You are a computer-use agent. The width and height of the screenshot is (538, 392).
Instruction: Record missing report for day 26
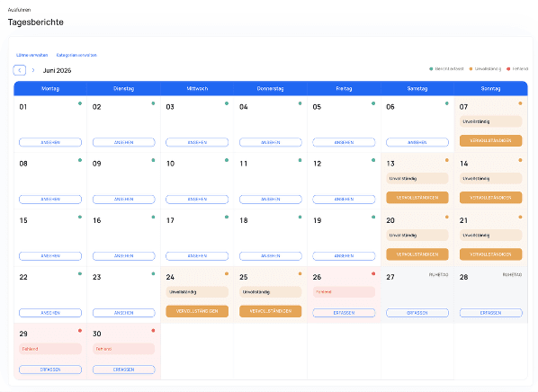click(344, 313)
